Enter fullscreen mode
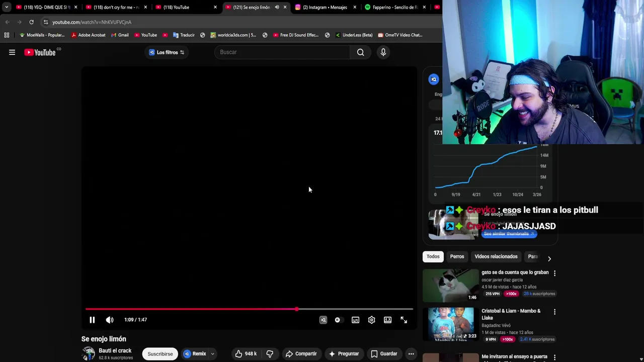Viewport: 644px width, 362px height. click(x=404, y=320)
